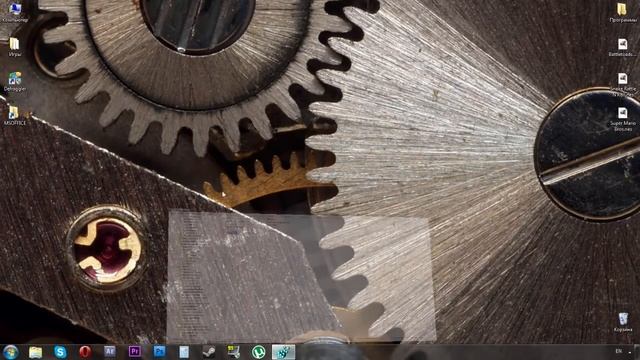Launch Adobe After Effects from taskbar
The image size is (640, 360).
click(x=110, y=351)
